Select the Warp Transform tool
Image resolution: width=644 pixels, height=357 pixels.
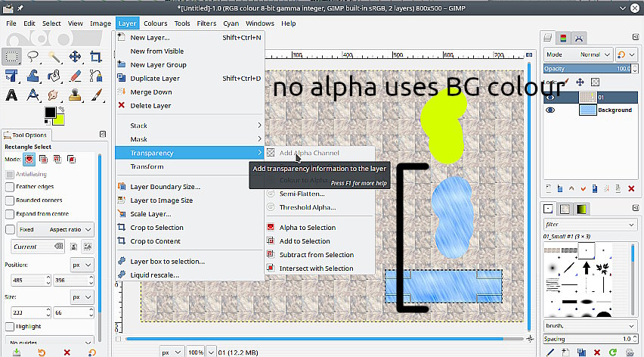tap(33, 76)
